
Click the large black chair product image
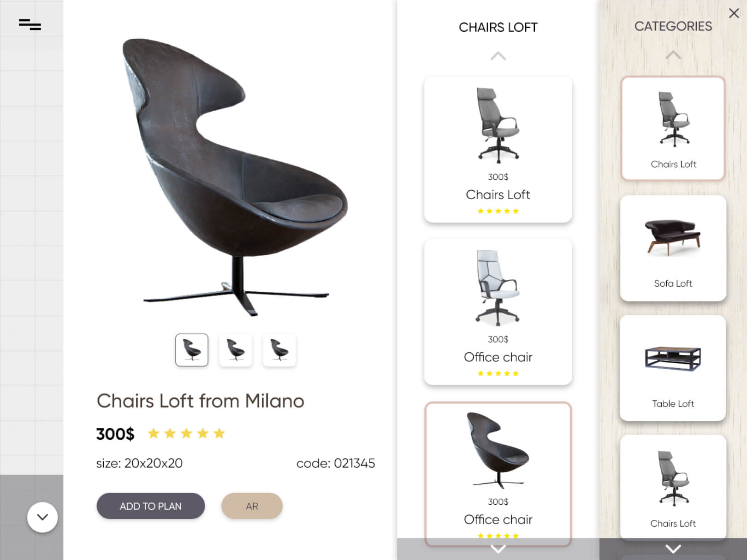[235, 177]
